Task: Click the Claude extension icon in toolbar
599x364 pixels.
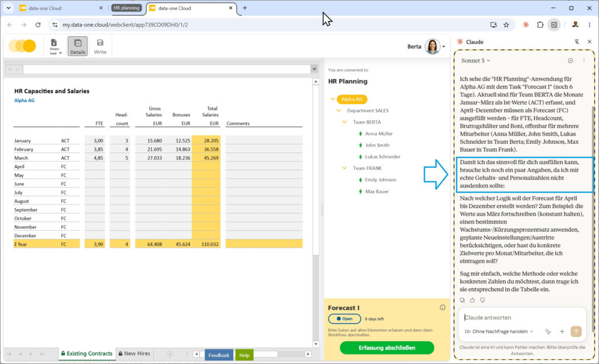Action: [x=526, y=25]
